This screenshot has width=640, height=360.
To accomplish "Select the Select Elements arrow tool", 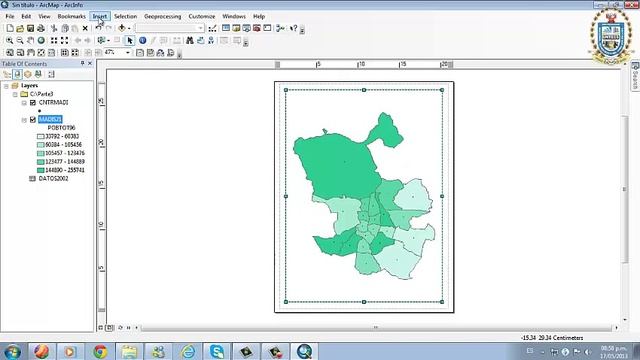I will 130,40.
